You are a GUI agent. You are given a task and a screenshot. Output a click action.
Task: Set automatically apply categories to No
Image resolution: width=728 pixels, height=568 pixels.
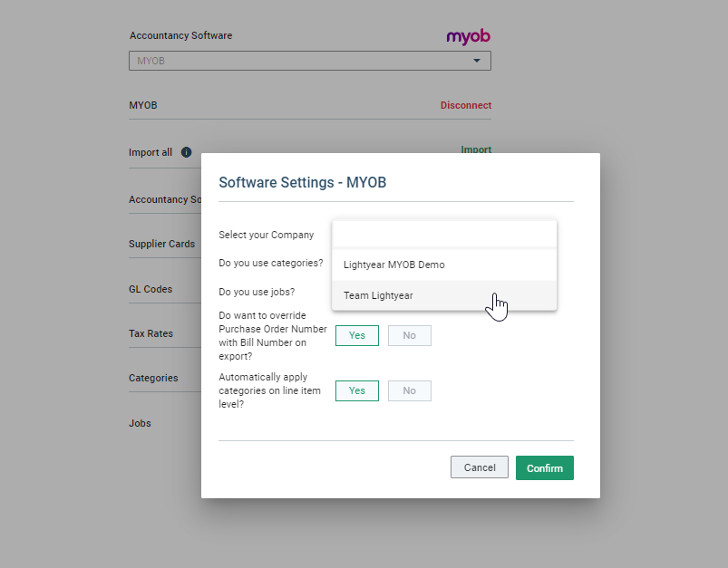[x=409, y=390]
